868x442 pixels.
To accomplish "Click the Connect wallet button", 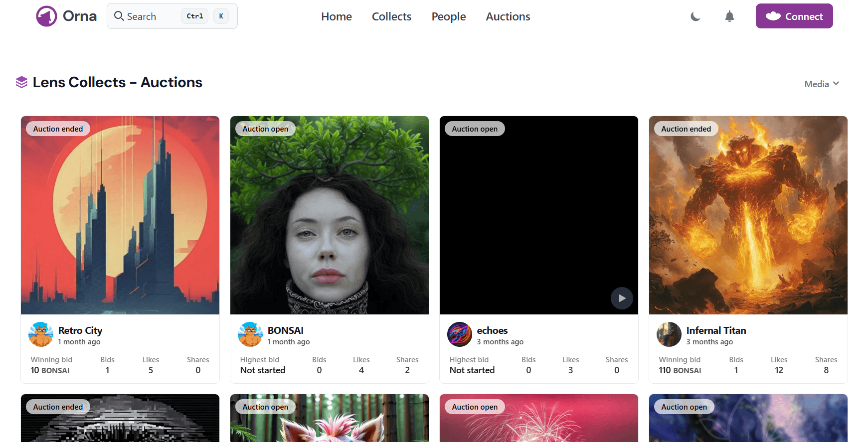I will [794, 16].
